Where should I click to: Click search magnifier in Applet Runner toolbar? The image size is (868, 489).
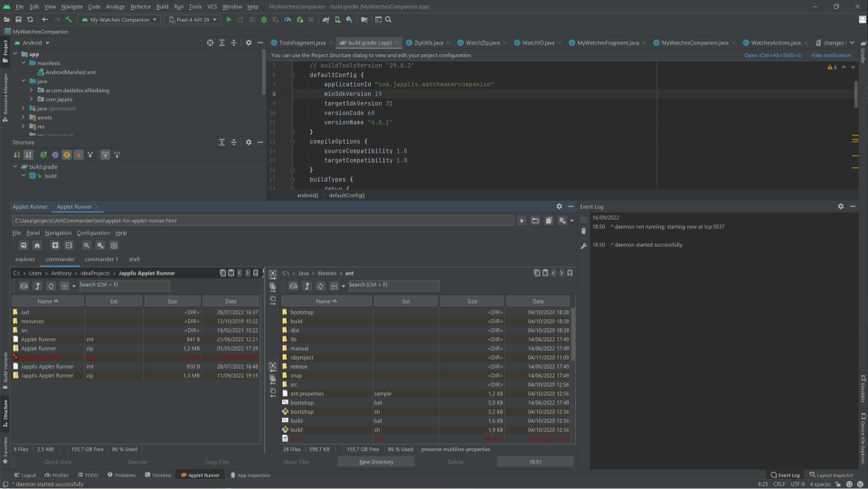click(x=87, y=246)
